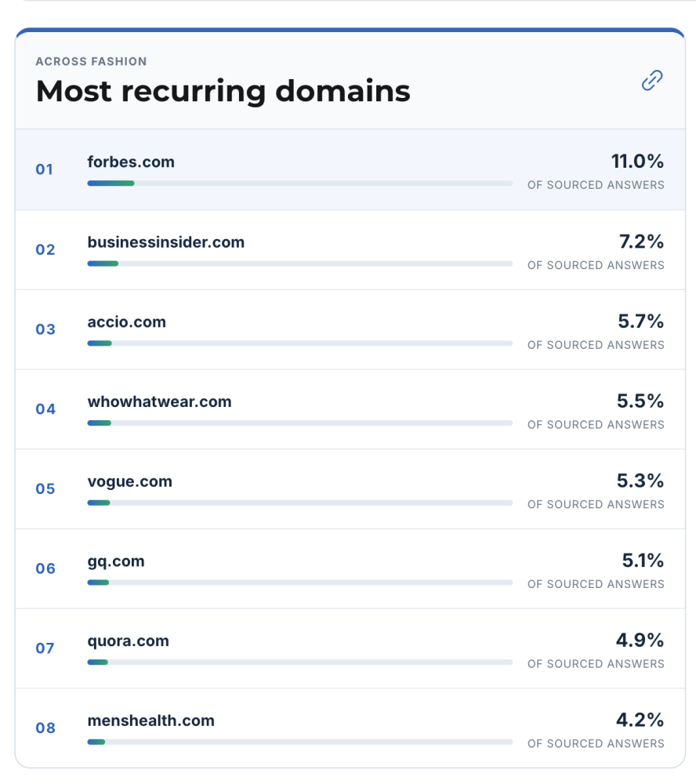
Task: Click the vogue.com progress bar
Action: [300, 503]
